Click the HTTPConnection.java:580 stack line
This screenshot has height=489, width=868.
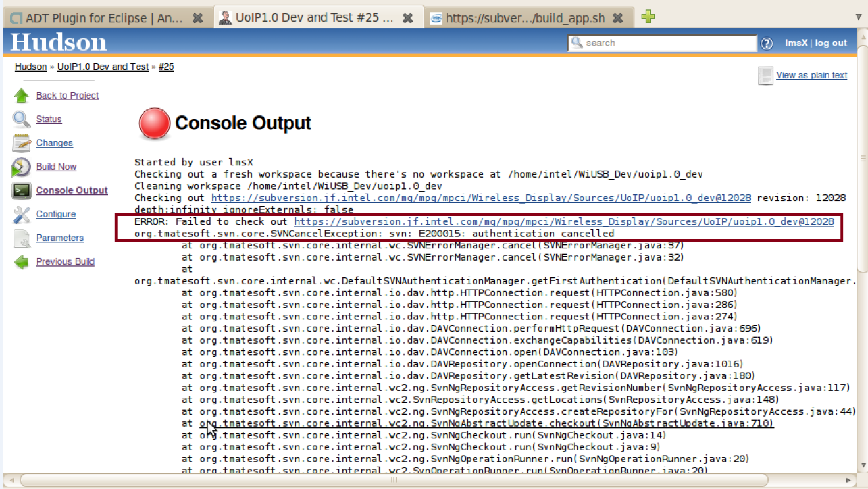pos(459,292)
